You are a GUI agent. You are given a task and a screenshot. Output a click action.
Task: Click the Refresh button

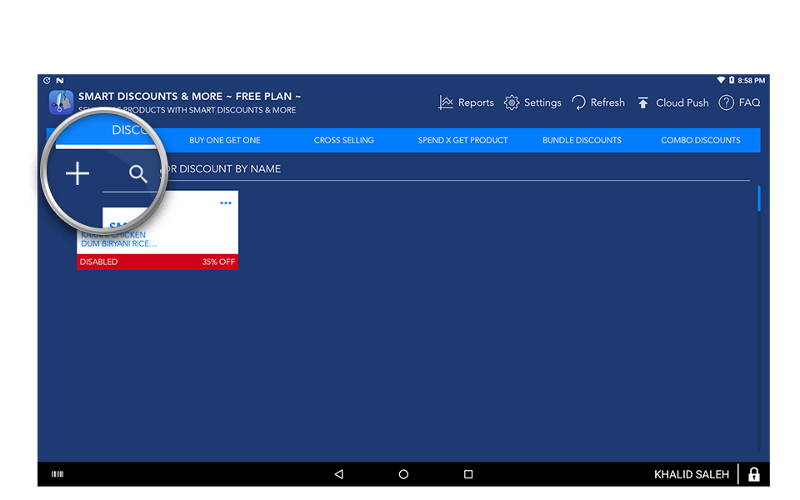coord(598,103)
